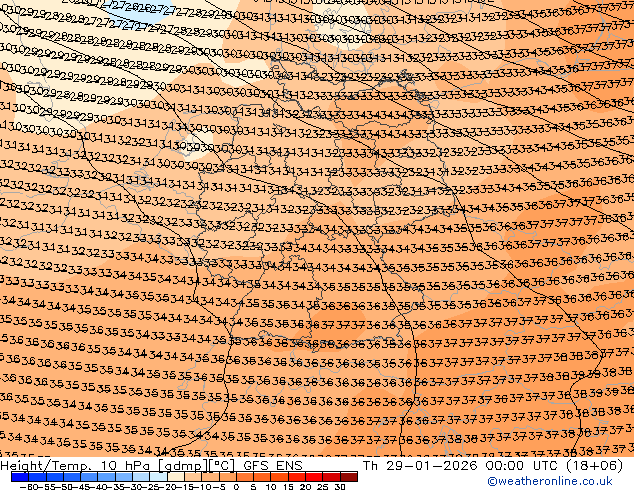Screen dimensions: 634x490
Task: Click the '[gdmp]' unit label
Action: [183, 466]
